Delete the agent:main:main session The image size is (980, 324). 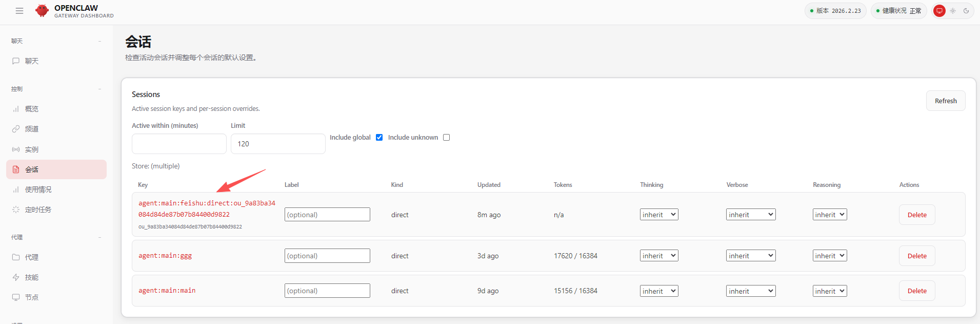tap(917, 291)
